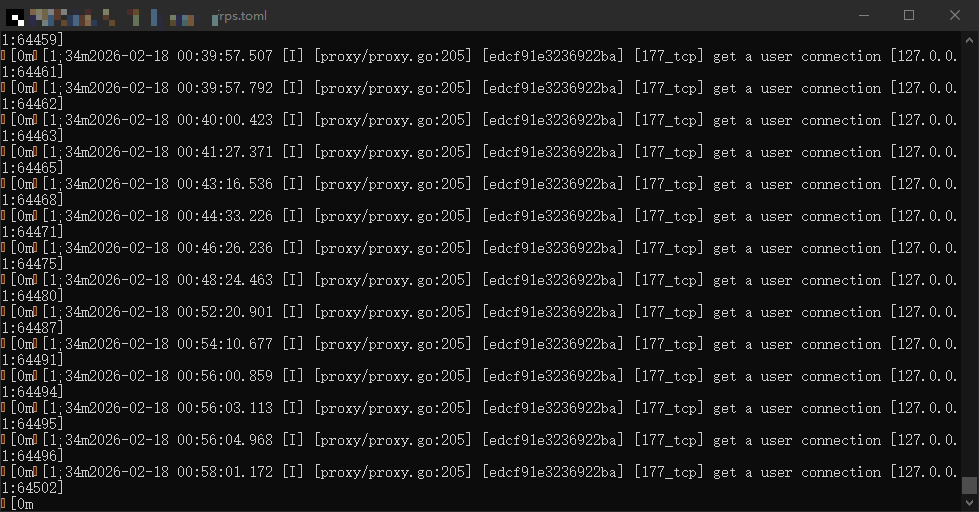Screen dimensions: 979x512
Task: Click the last log entry at 00:58:01.172
Action: click(480, 472)
